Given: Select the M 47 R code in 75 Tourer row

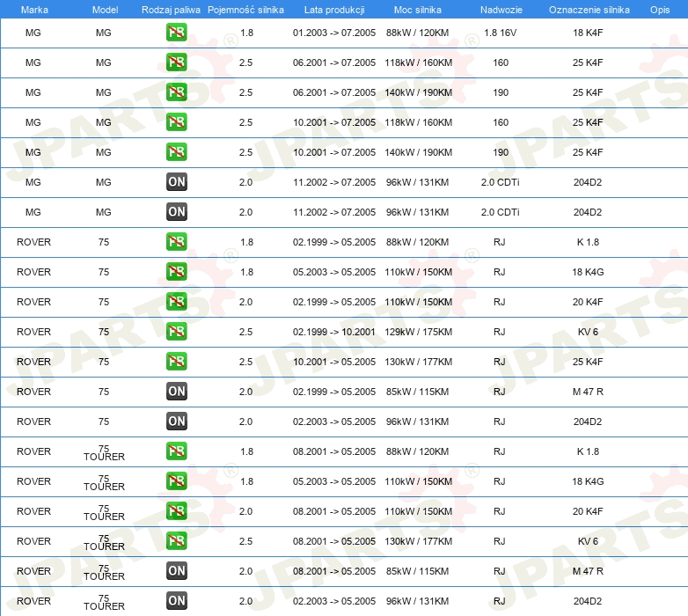Looking at the screenshot, I should (588, 571).
